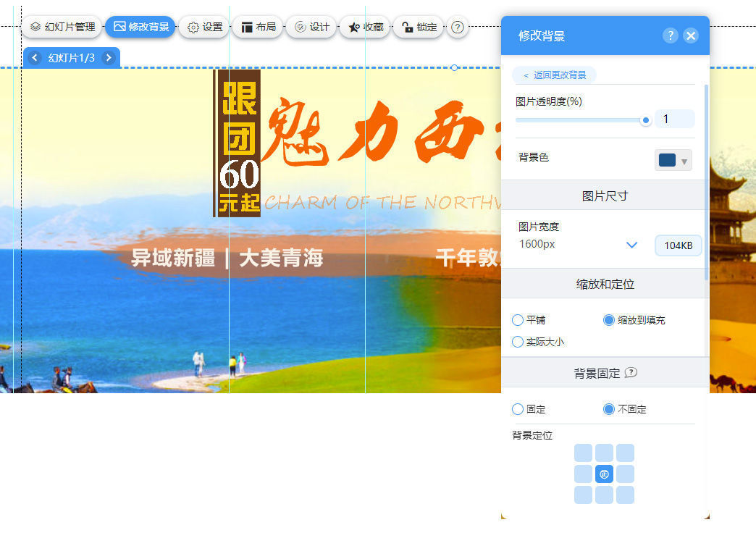Set background position to top-right cell
Screen dimensions: 756x538
tap(626, 453)
